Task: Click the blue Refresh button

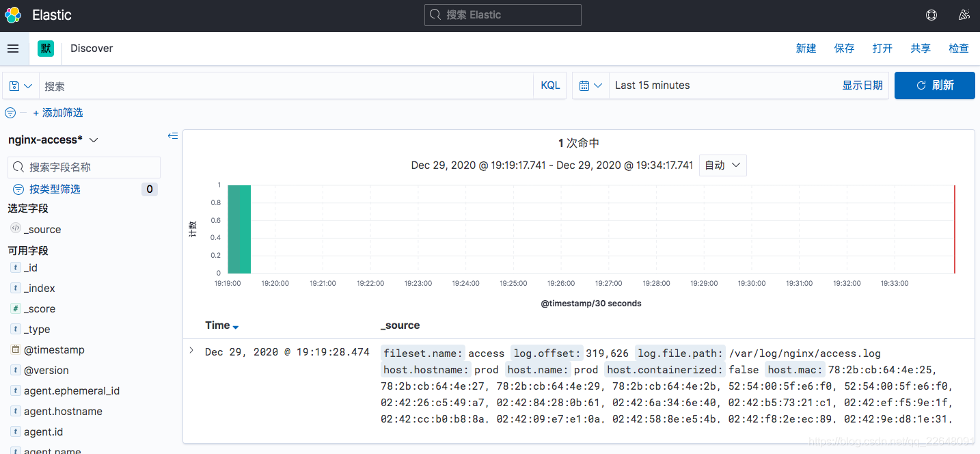Action: pos(935,85)
